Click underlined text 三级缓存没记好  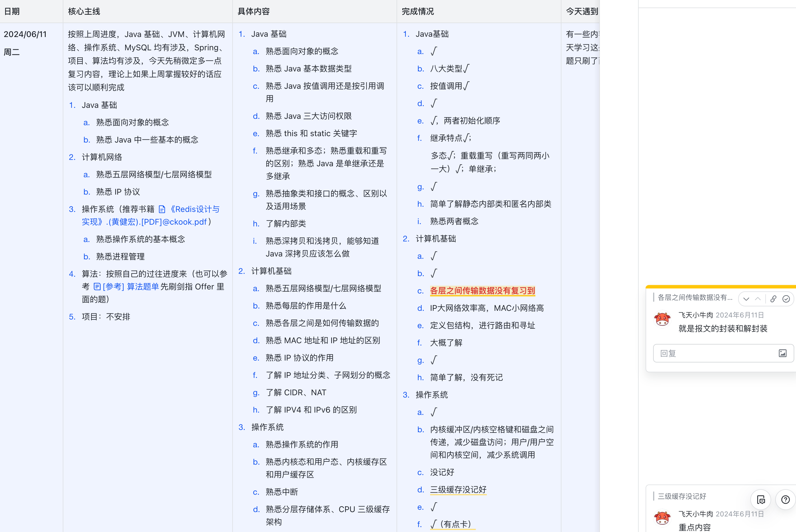[x=458, y=489]
